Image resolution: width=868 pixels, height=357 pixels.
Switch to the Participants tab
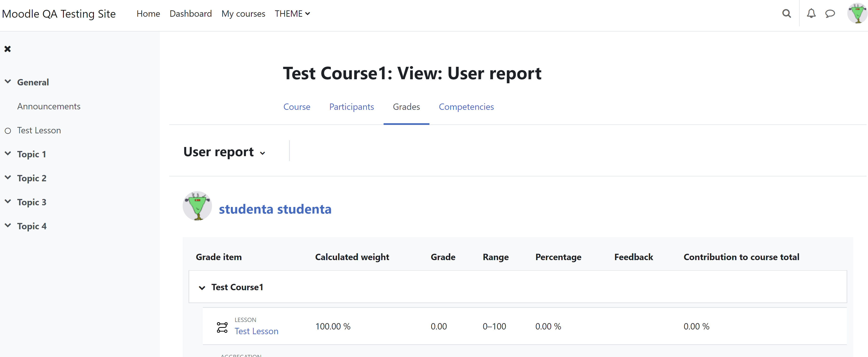tap(351, 107)
